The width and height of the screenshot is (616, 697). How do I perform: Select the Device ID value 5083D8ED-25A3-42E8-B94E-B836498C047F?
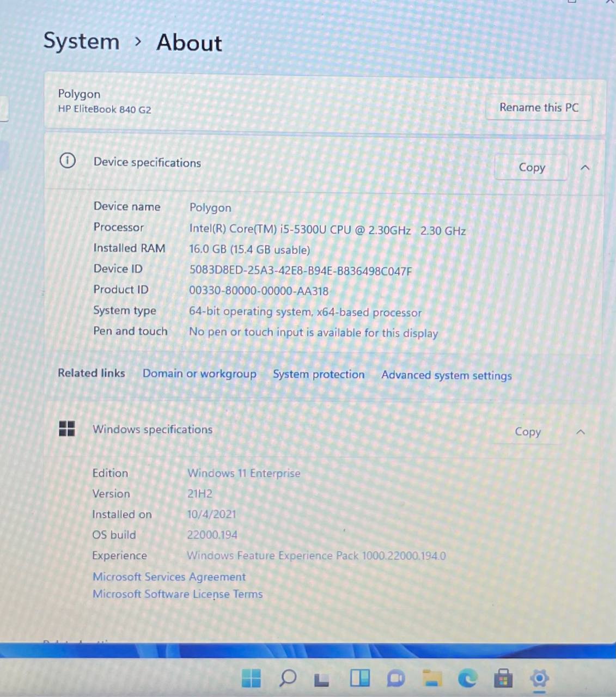click(x=300, y=271)
